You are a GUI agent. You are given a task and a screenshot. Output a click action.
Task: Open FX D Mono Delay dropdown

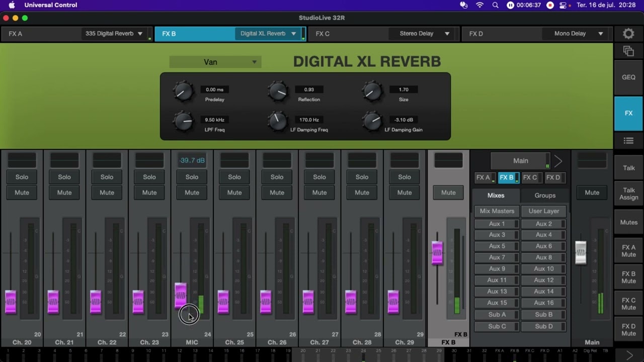576,34
